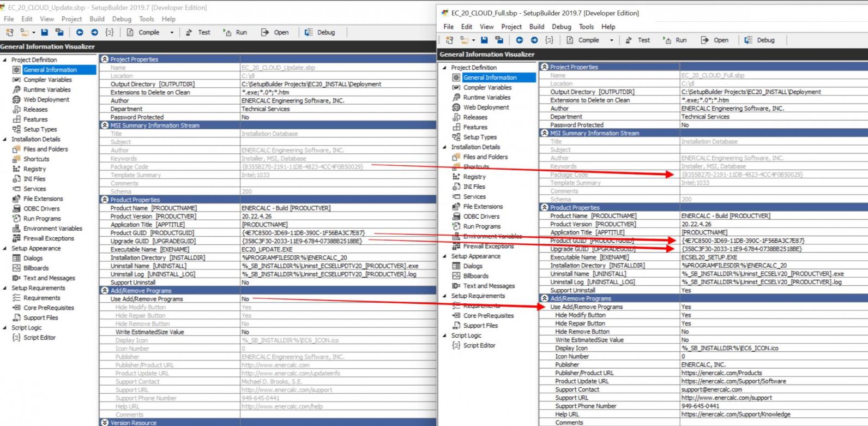Open Billboards in Update window tree
868x426 pixels.
pyautogui.click(x=36, y=268)
